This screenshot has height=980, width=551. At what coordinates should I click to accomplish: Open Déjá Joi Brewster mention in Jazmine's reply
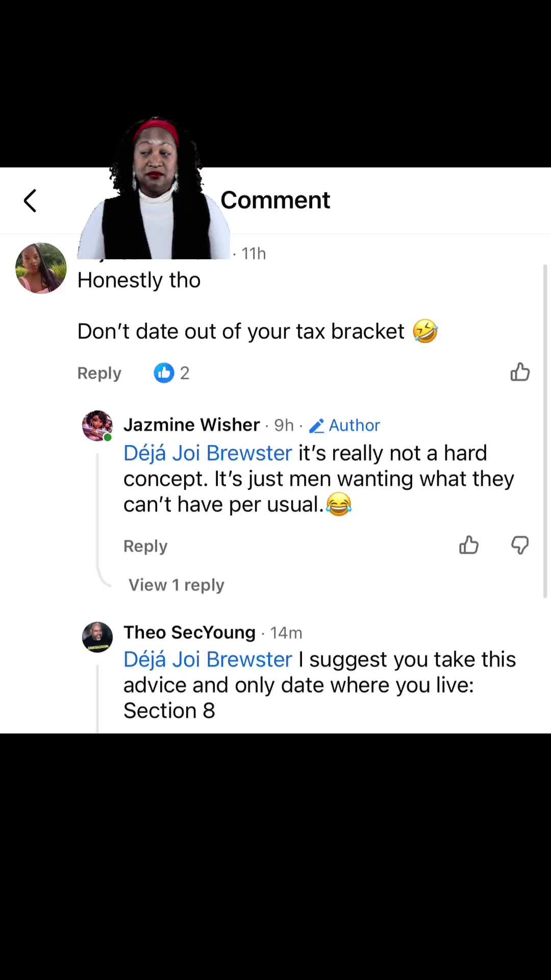pos(208,453)
